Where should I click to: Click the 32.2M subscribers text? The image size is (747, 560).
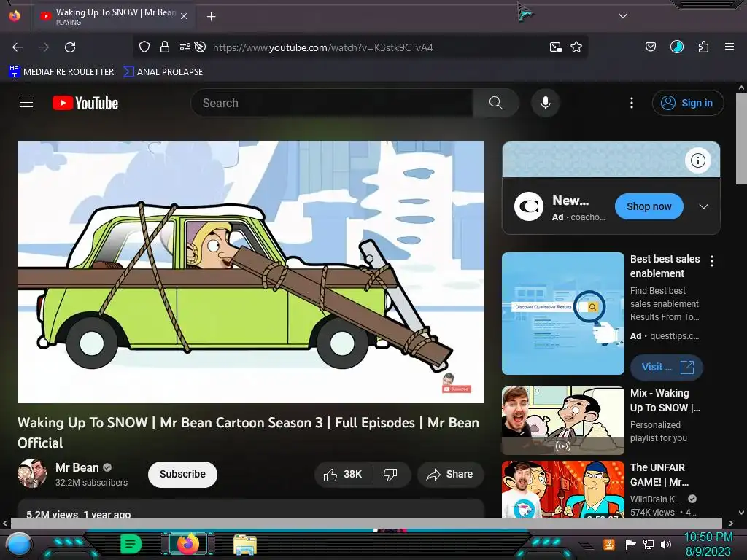(91, 483)
